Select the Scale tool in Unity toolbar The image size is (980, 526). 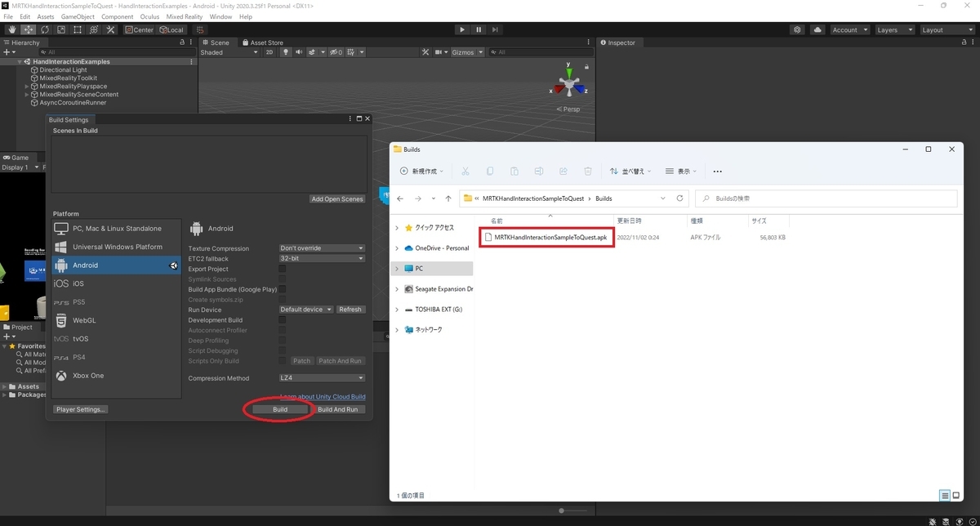pos(60,29)
